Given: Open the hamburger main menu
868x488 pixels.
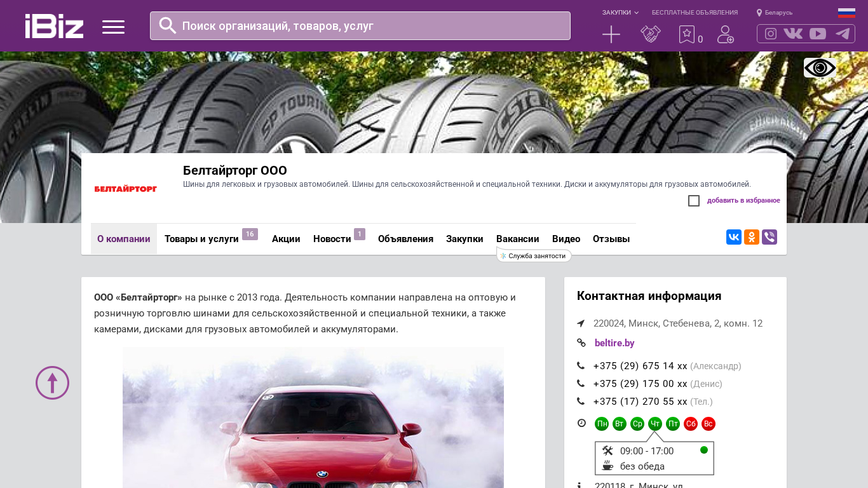Looking at the screenshot, I should pyautogui.click(x=113, y=27).
